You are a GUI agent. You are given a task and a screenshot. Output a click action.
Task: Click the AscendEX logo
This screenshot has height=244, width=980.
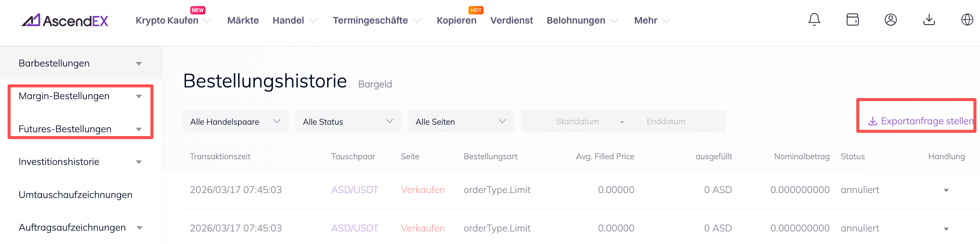65,21
